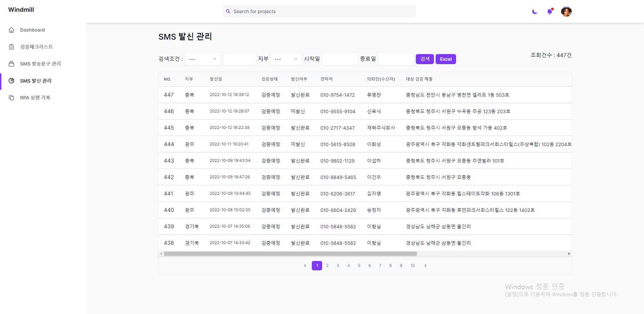Click the RPA 실행 기록 copy icon
Viewport: 644px width, 314px height.
pos(11,98)
